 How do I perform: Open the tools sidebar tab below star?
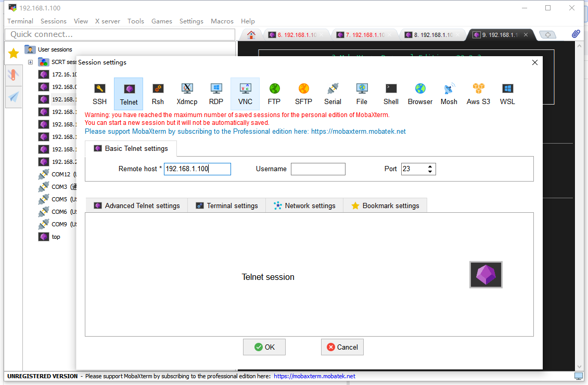click(x=14, y=75)
